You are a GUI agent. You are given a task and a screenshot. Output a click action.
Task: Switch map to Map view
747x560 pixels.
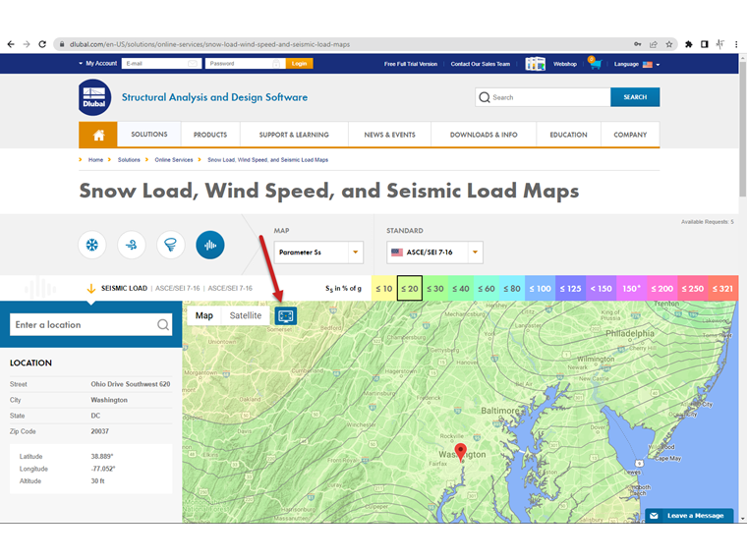click(x=203, y=315)
